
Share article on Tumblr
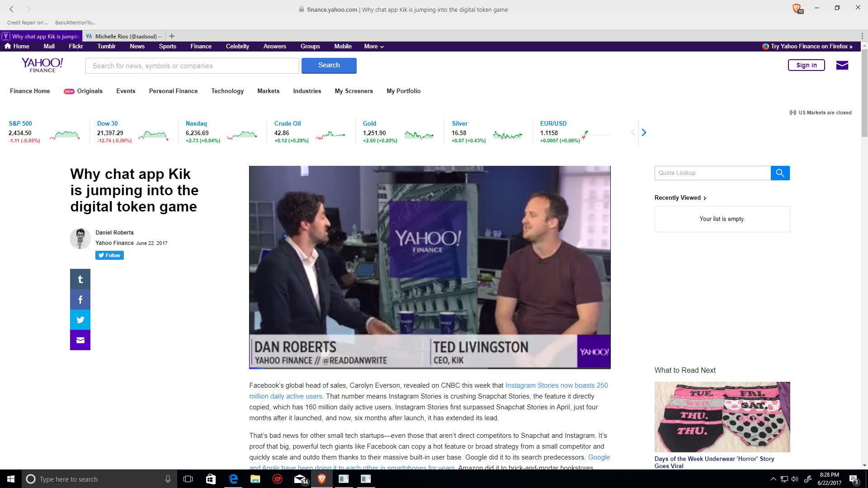pos(80,279)
